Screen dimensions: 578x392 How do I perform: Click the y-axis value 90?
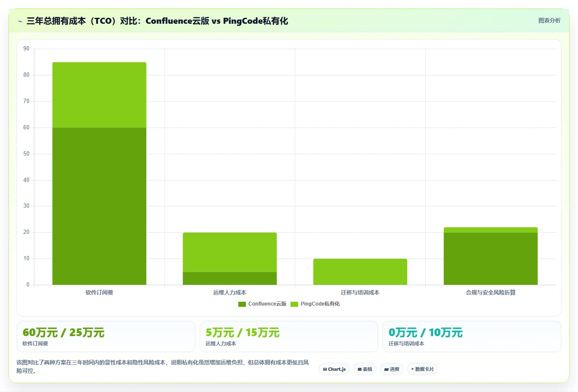[26, 49]
